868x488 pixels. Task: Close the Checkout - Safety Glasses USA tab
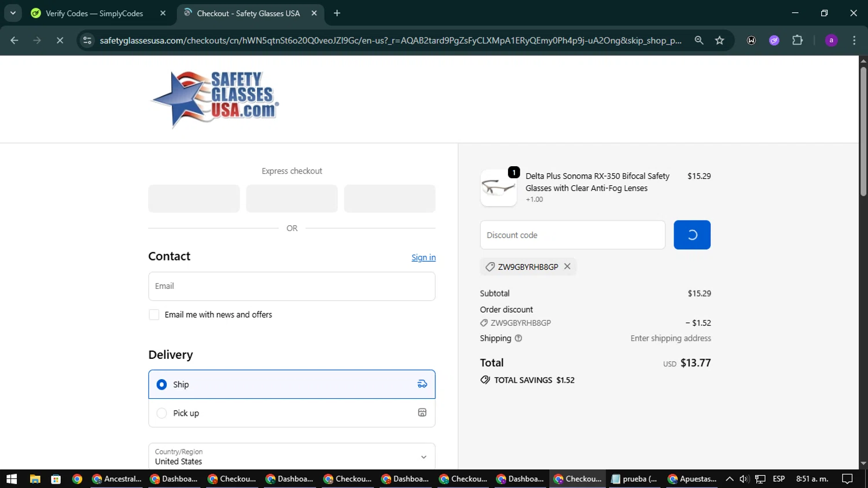314,13
